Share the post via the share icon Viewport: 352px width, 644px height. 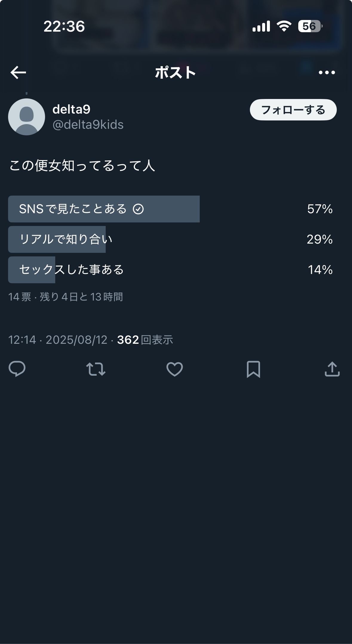[332, 370]
